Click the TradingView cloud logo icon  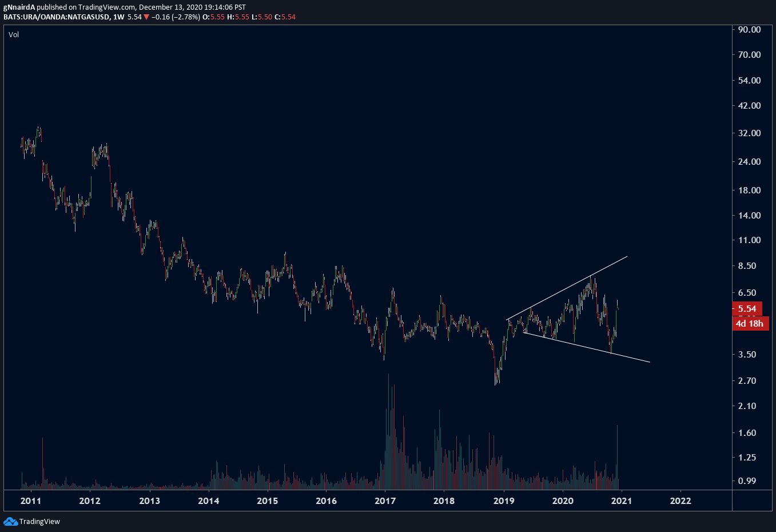tap(10, 521)
